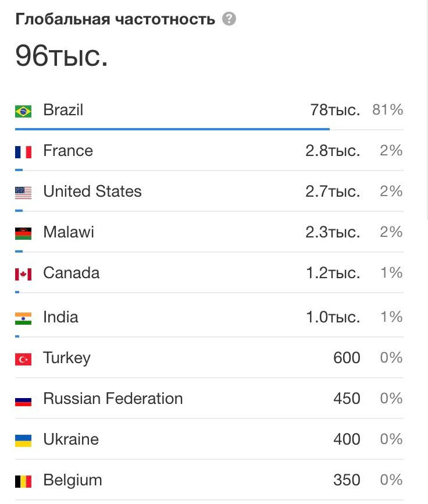Screen dimensions: 428x504
Task: Click the 81% share for Brazil
Action: point(388,110)
